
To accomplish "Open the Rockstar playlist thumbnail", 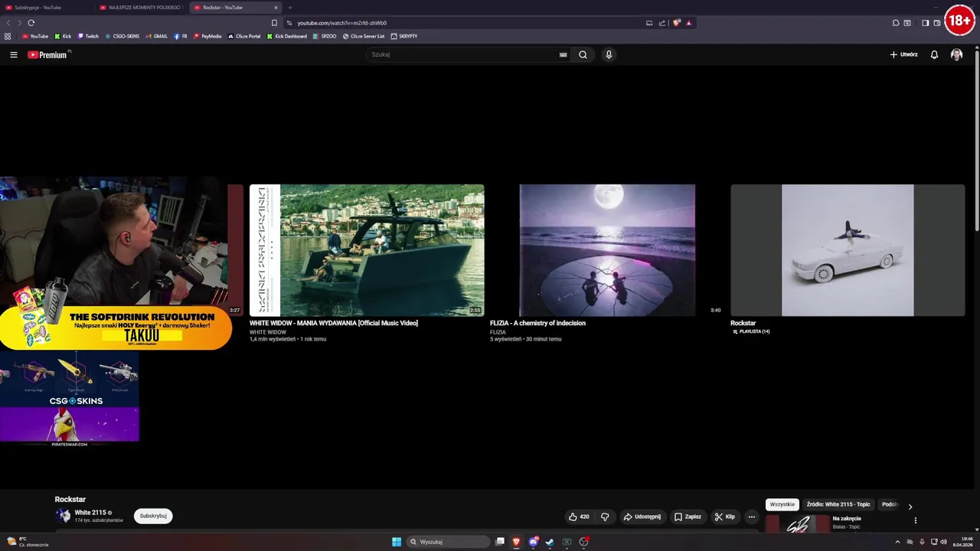I will [x=848, y=250].
